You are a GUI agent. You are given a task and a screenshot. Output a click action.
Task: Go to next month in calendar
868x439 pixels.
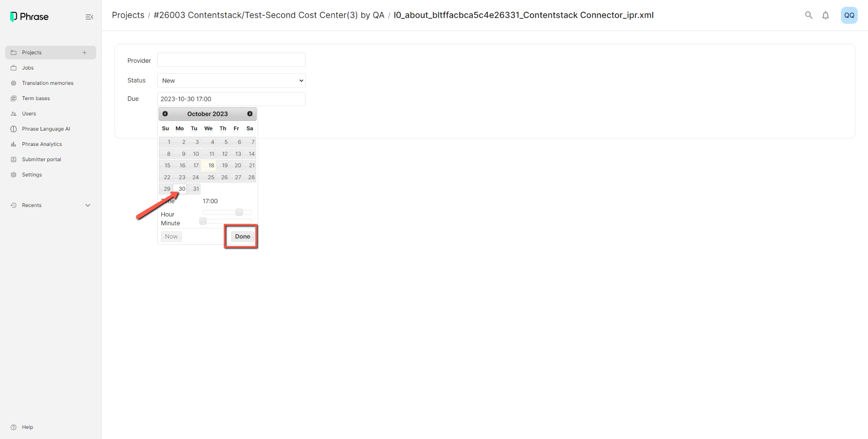[250, 114]
